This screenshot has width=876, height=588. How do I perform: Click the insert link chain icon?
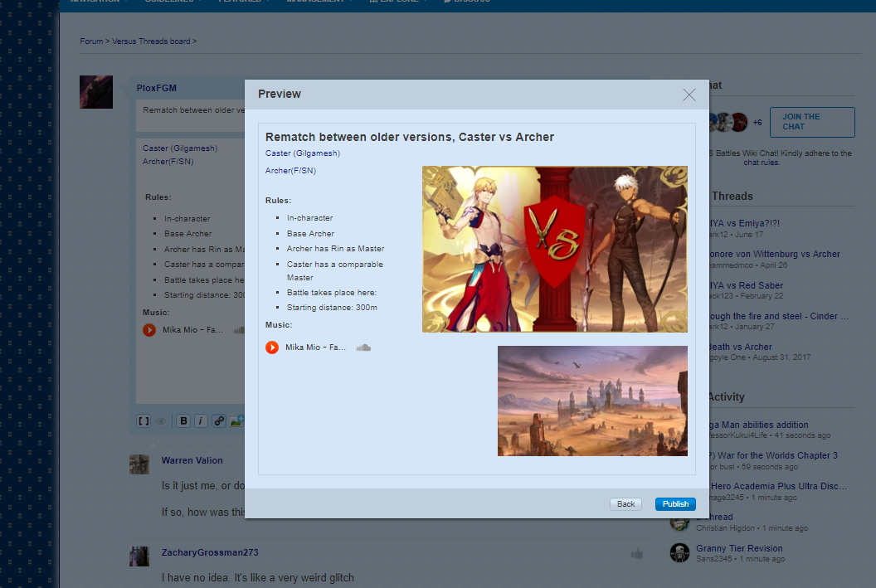tap(219, 421)
